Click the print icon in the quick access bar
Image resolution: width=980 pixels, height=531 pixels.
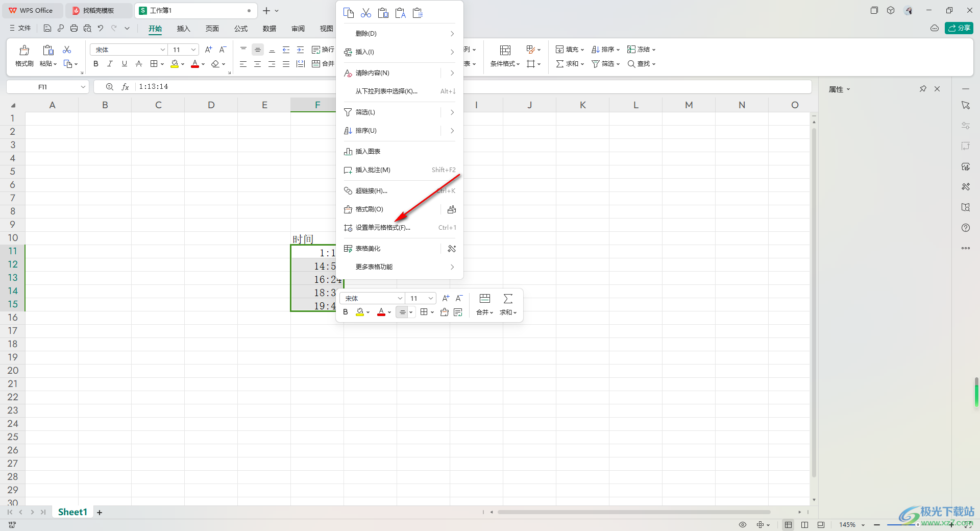point(74,29)
